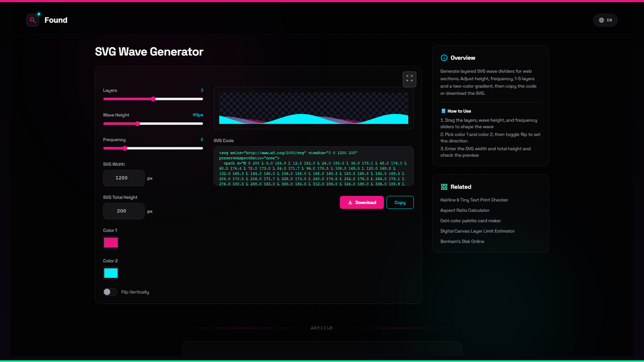Click the SVG Code label

(224, 141)
